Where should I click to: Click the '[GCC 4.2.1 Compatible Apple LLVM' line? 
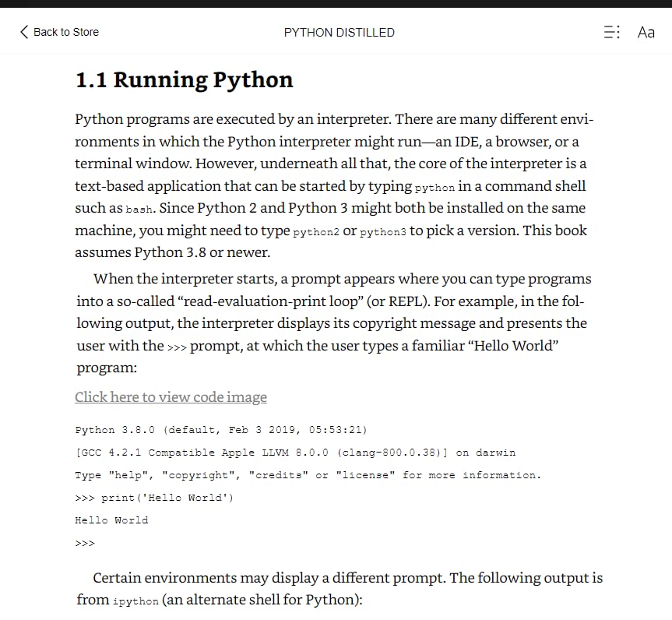(295, 453)
